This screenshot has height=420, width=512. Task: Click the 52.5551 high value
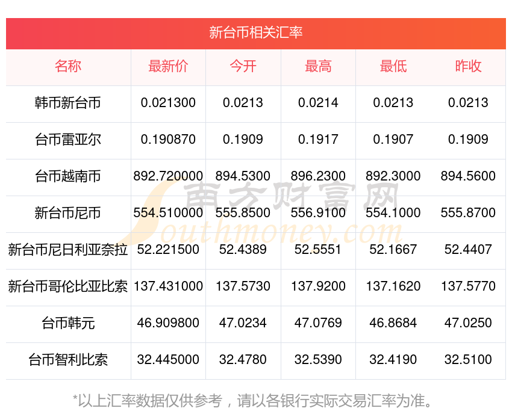coord(318,250)
